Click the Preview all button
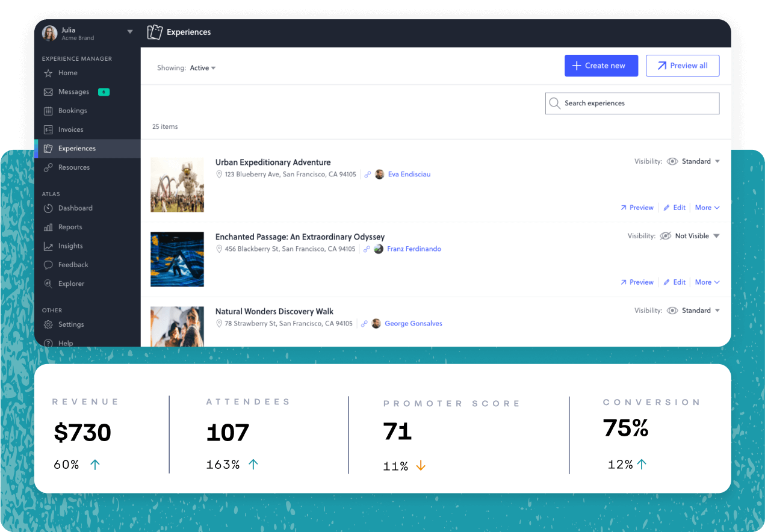The width and height of the screenshot is (765, 532). point(683,66)
